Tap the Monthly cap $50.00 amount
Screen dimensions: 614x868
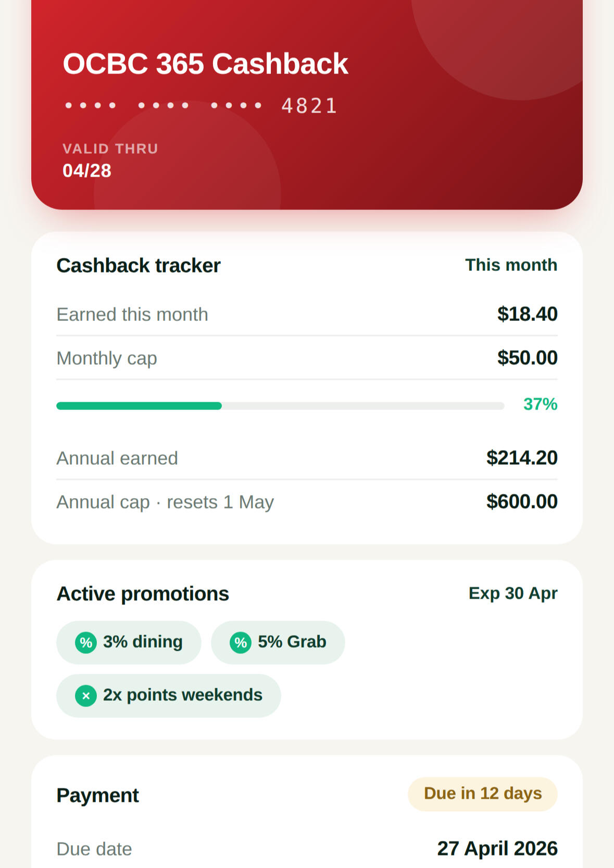click(527, 358)
